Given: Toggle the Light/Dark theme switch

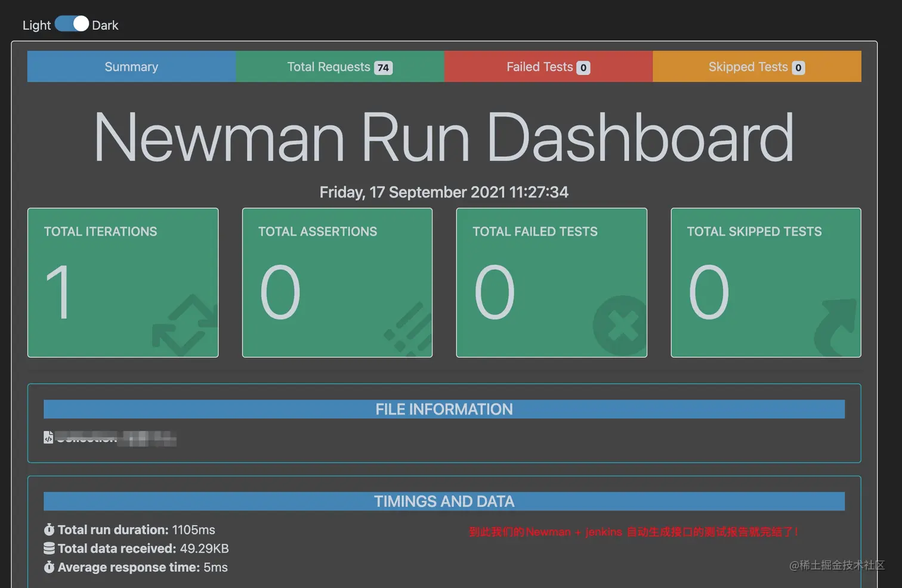Looking at the screenshot, I should [72, 24].
